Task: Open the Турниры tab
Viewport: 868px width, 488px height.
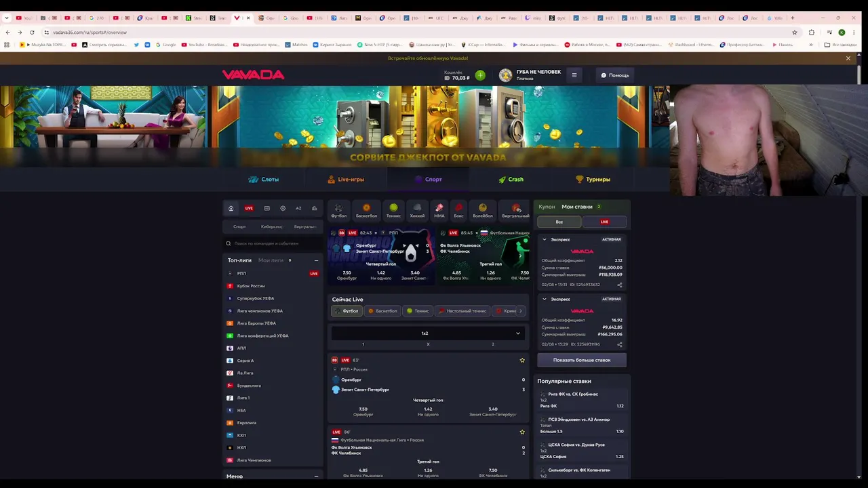Action: (x=593, y=180)
